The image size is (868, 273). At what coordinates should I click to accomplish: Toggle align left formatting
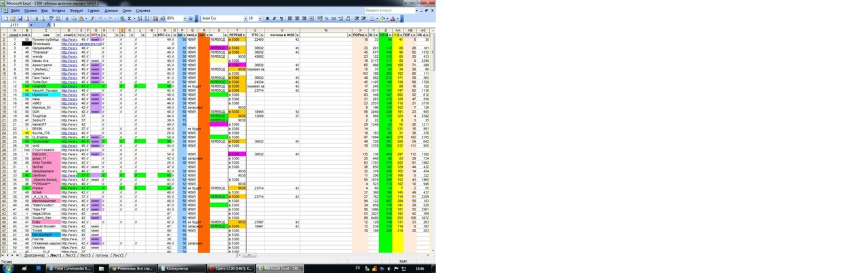coord(290,18)
